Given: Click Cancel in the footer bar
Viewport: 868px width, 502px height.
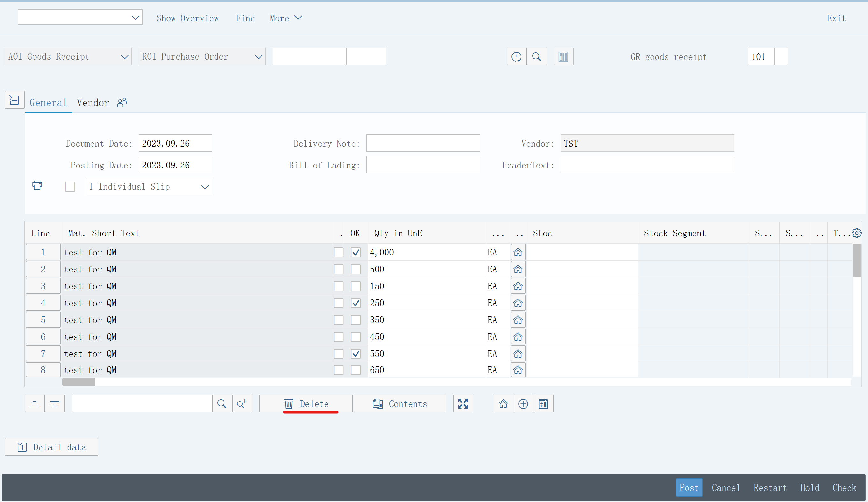Looking at the screenshot, I should 726,488.
